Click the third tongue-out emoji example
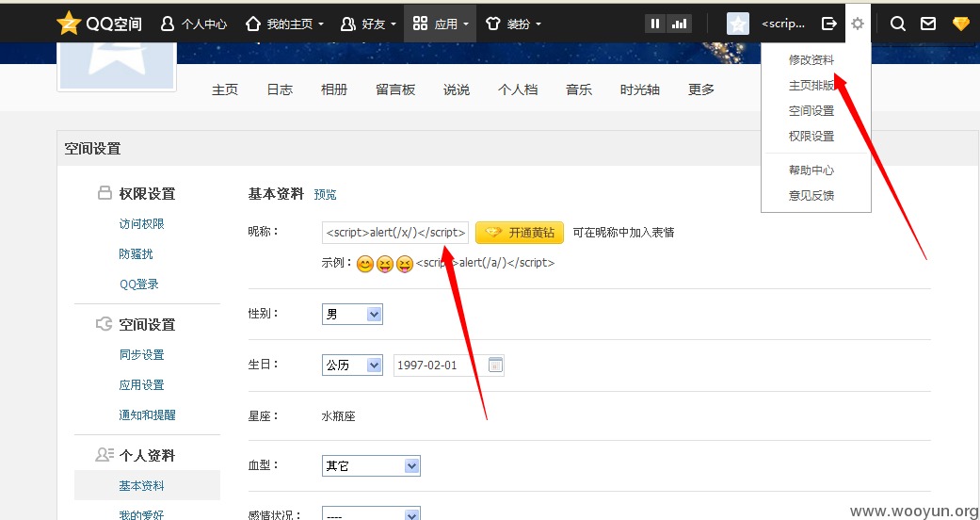This screenshot has height=520, width=980. (x=405, y=264)
